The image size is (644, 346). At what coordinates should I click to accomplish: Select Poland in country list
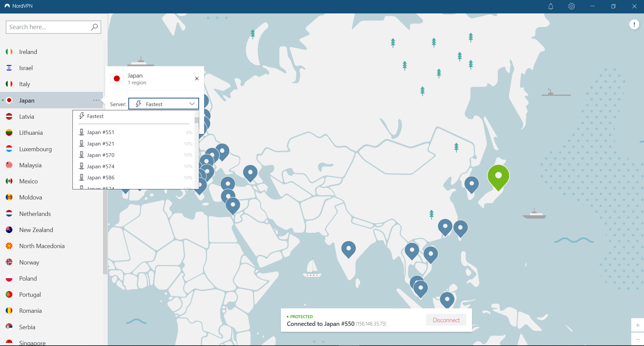click(51, 278)
